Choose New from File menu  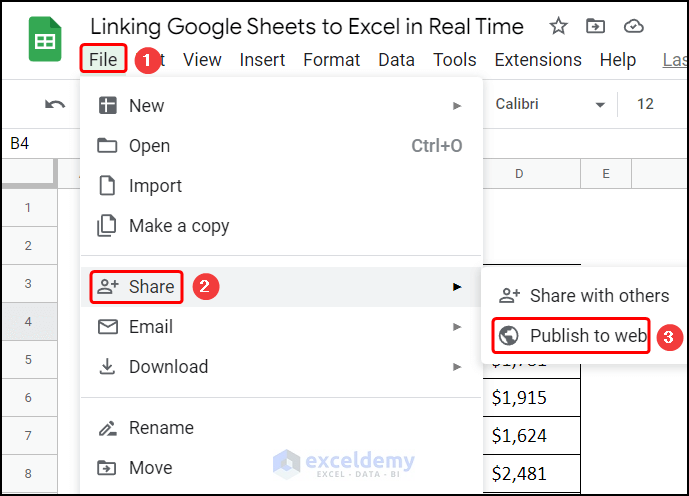281,105
